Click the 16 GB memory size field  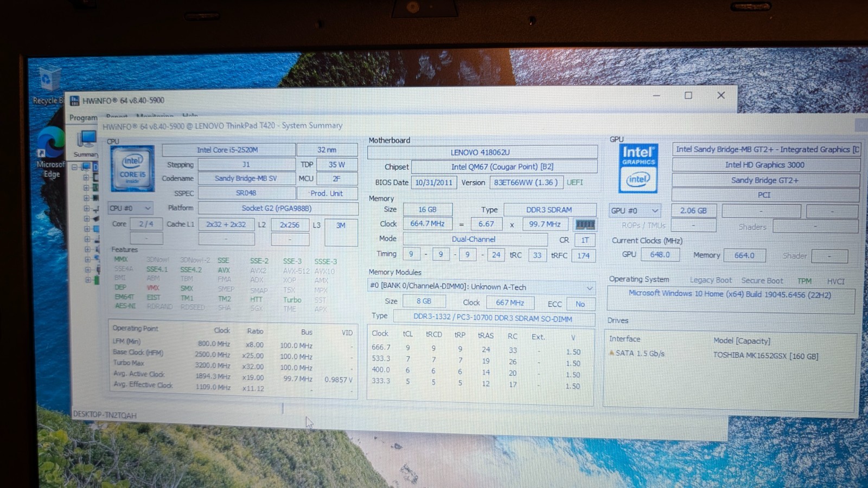427,209
